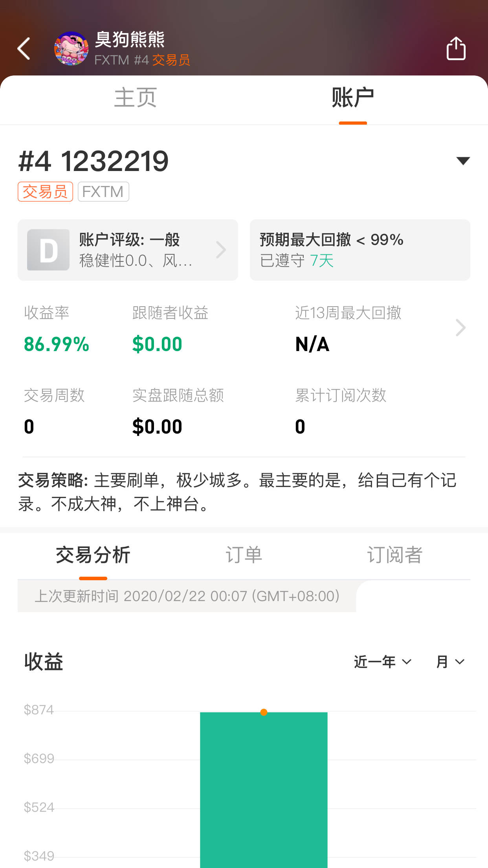Open max drawdown details chevron
488x868 pixels.
[x=460, y=328]
